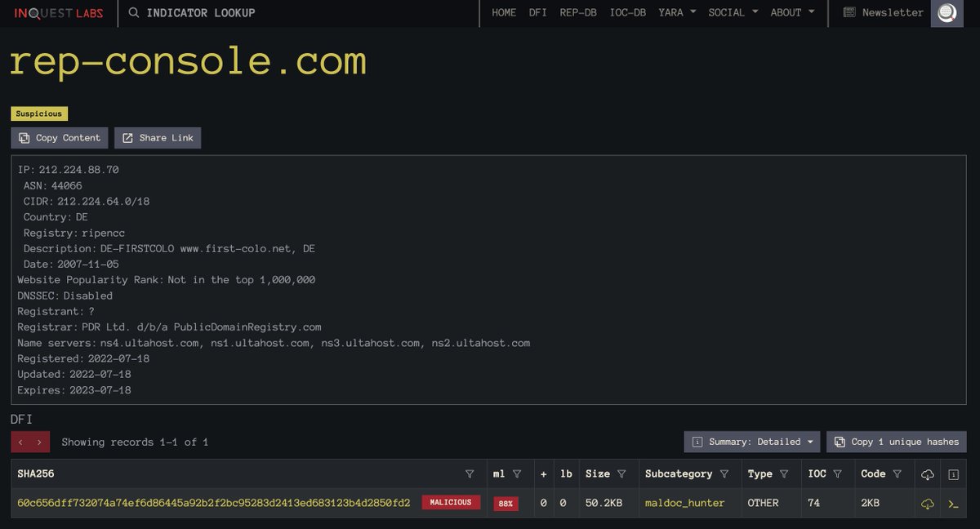Open the row's terminal prompt icon
The height and width of the screenshot is (529, 980).
click(953, 504)
